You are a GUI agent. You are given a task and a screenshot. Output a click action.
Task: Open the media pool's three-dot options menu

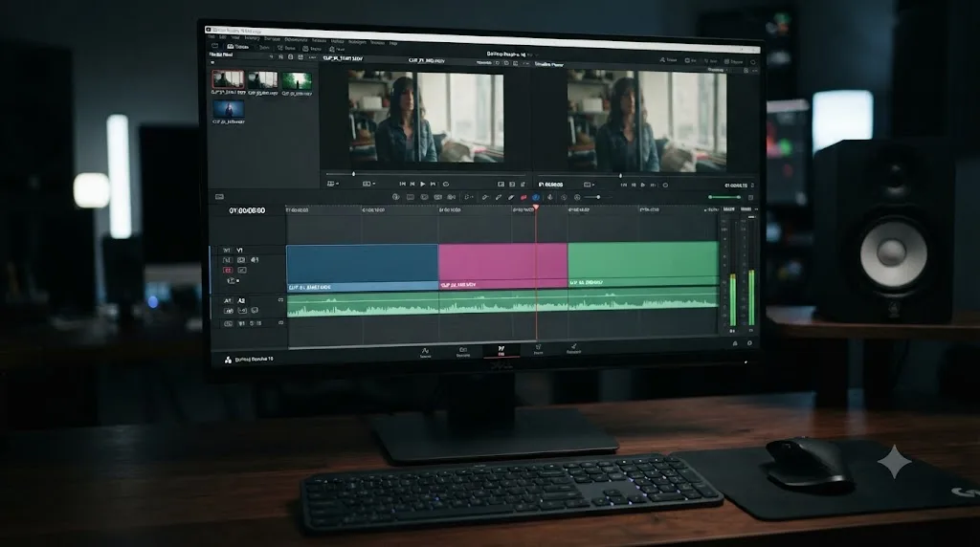tap(312, 57)
